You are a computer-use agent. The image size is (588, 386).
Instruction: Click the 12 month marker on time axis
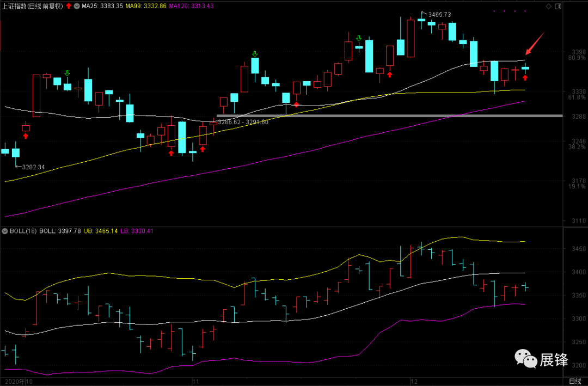point(414,382)
